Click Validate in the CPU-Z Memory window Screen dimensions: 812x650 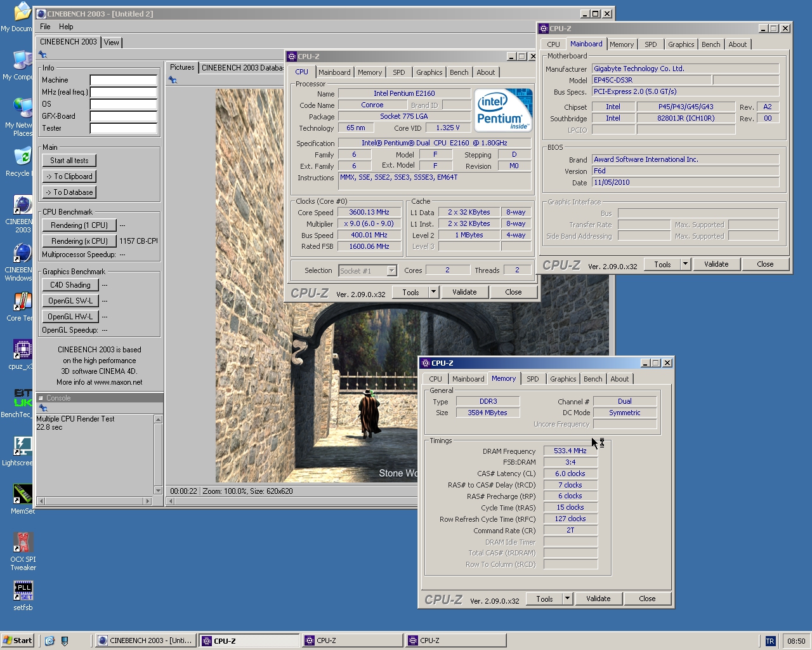pyautogui.click(x=598, y=599)
